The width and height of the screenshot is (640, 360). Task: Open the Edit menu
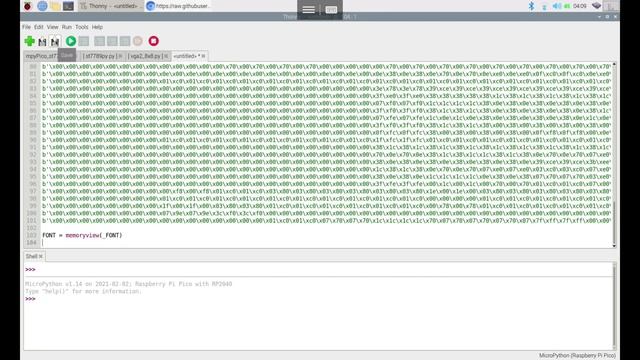tap(39, 27)
